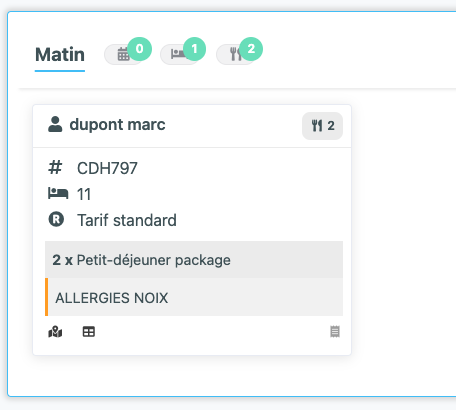Click the R rate icon

[x=56, y=219]
